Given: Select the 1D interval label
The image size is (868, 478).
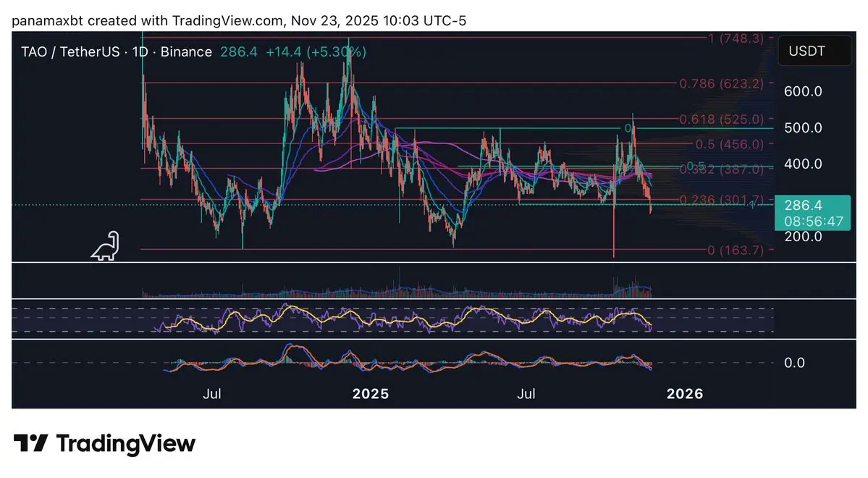Looking at the screenshot, I should pos(140,52).
